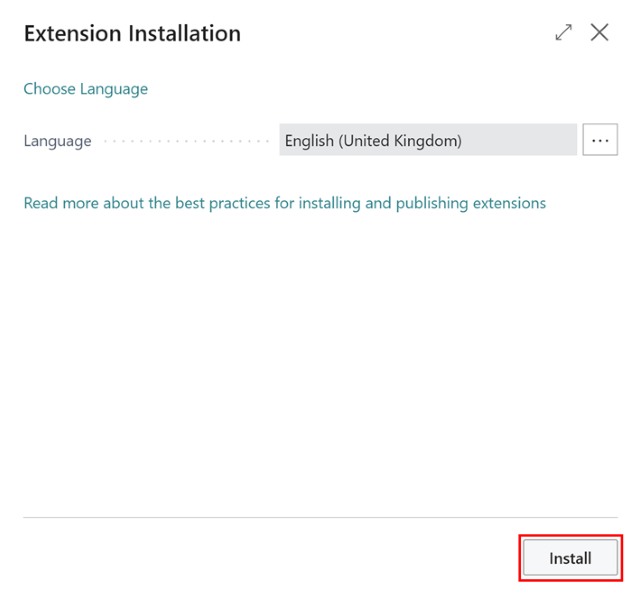Open the language lookup ellipsis button
The image size is (642, 600).
tap(600, 141)
